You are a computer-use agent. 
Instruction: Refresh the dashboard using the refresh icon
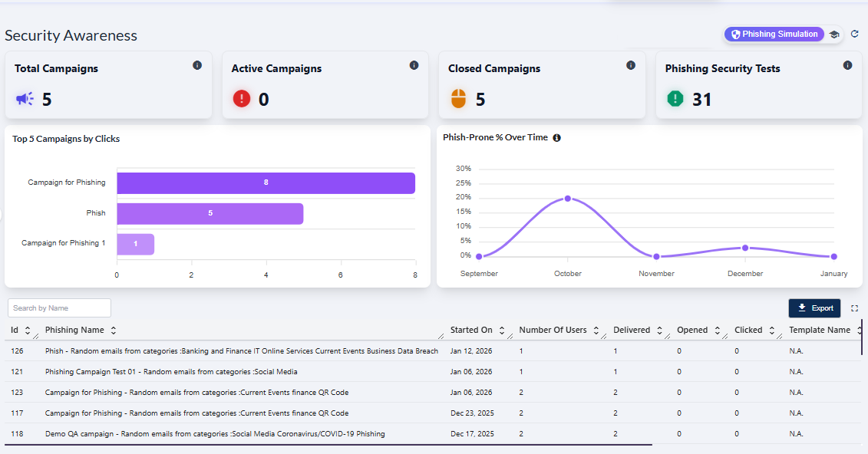tap(854, 34)
